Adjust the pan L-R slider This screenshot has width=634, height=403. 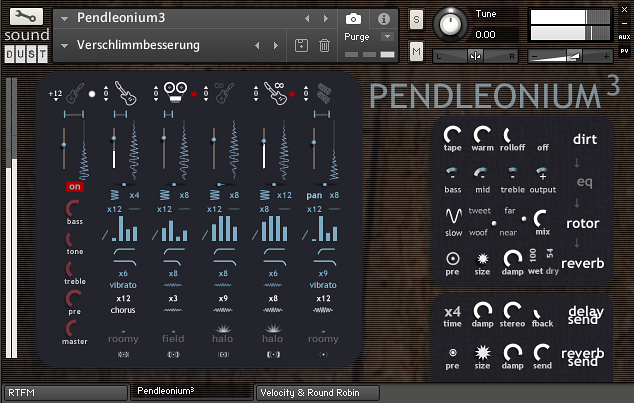[x=476, y=56]
